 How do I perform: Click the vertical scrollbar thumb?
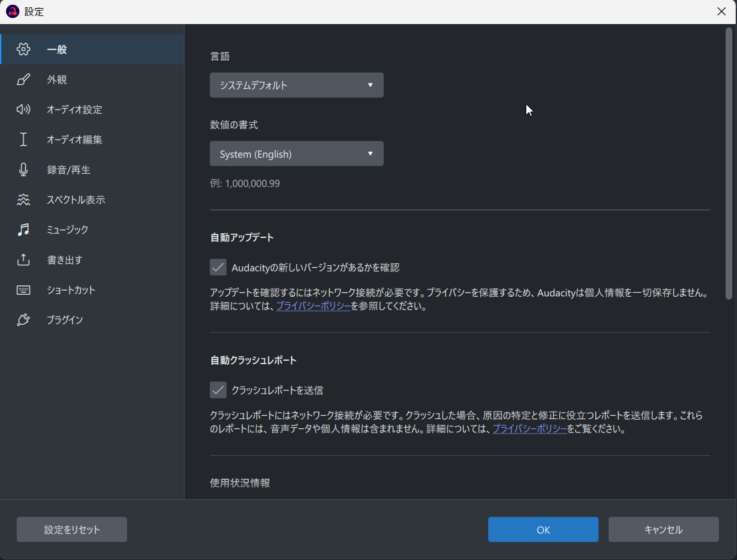[x=728, y=164]
